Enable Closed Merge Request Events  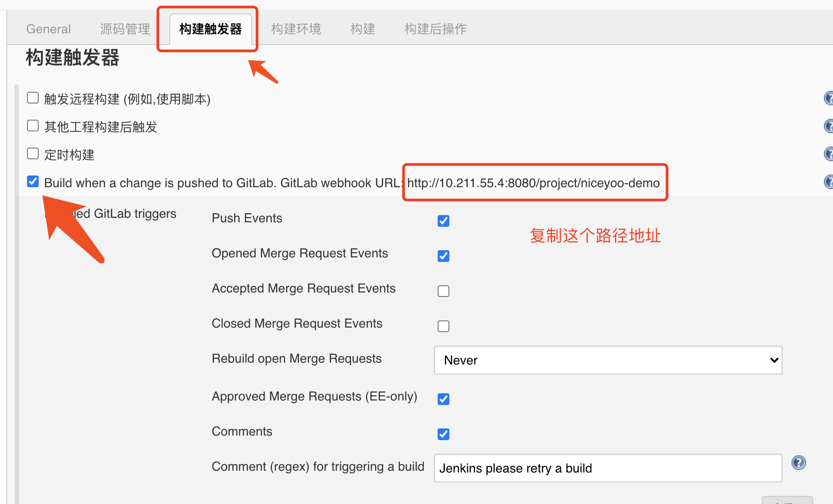444,326
